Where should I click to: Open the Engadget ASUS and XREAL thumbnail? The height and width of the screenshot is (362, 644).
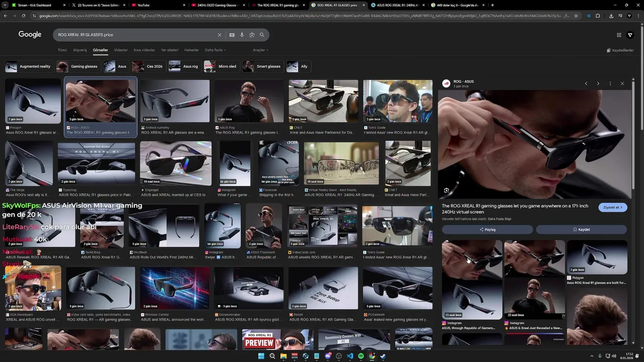[176, 163]
